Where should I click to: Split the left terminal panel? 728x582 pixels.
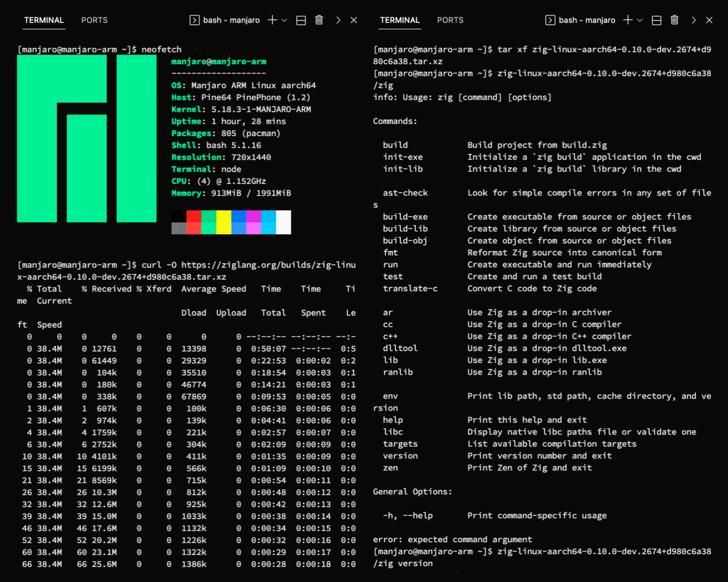(301, 20)
